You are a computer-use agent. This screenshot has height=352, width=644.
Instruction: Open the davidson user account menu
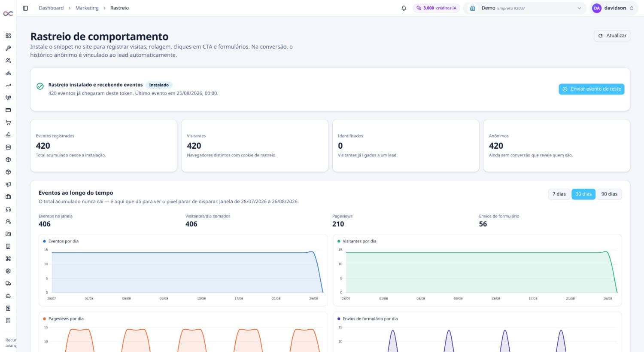click(x=614, y=8)
